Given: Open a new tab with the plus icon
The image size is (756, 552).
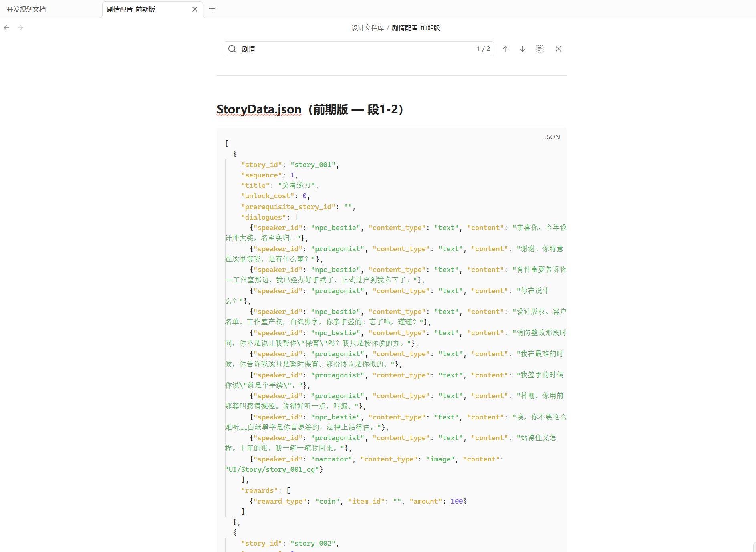Looking at the screenshot, I should point(212,8).
